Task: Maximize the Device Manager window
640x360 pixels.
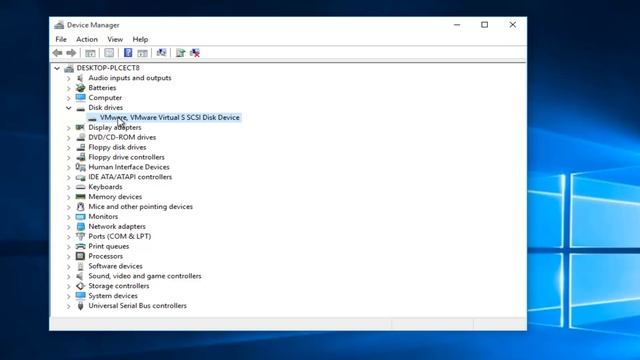Action: click(x=484, y=25)
